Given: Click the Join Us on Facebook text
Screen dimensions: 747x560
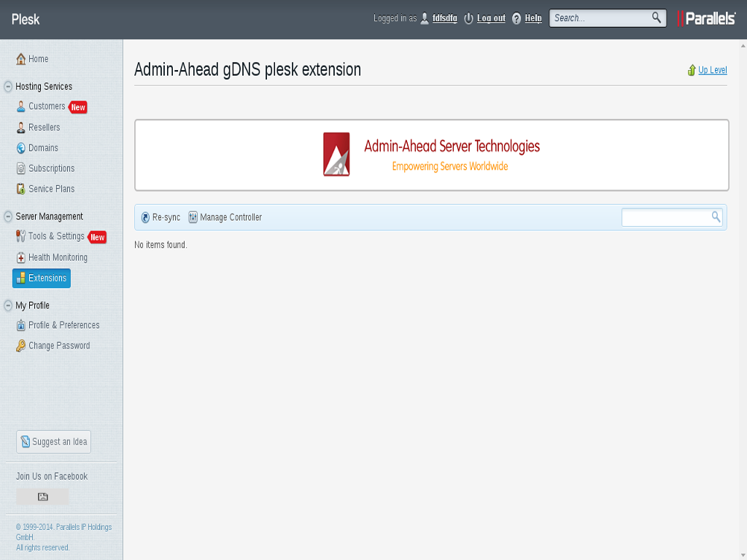Looking at the screenshot, I should tap(52, 477).
